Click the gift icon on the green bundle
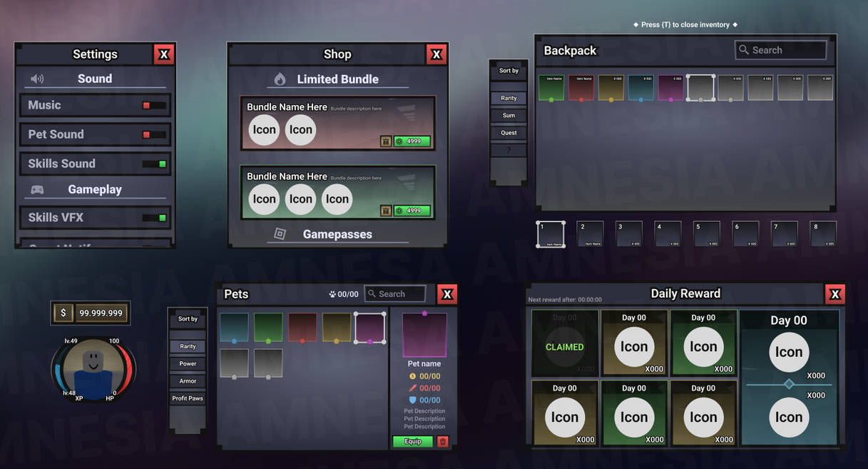Screen dimensions: 868x469 pos(386,211)
